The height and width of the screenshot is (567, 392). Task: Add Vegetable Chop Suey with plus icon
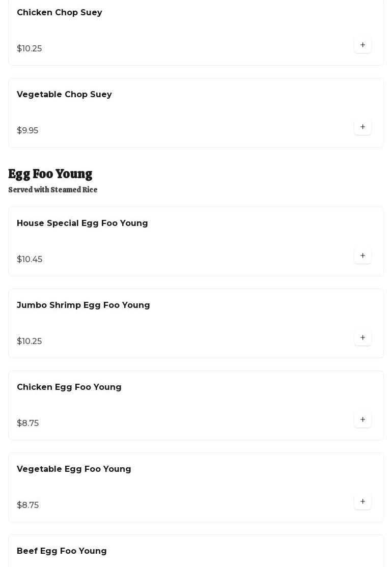(362, 127)
